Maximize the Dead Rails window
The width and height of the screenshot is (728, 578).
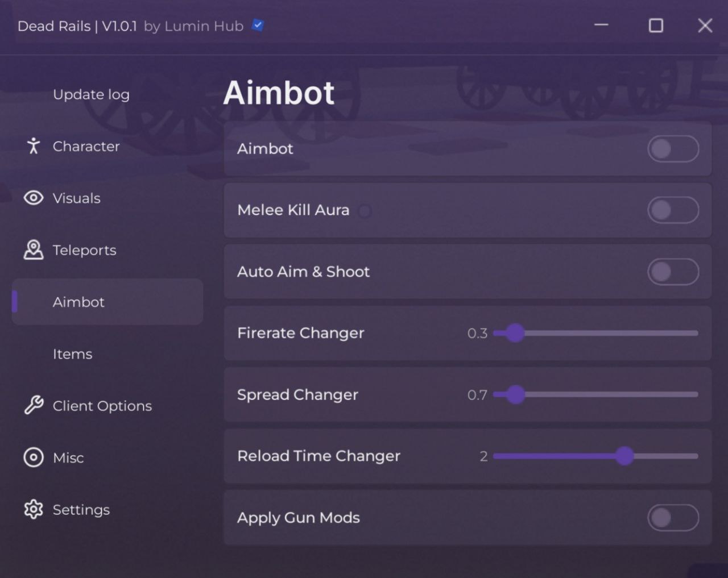[x=656, y=26]
